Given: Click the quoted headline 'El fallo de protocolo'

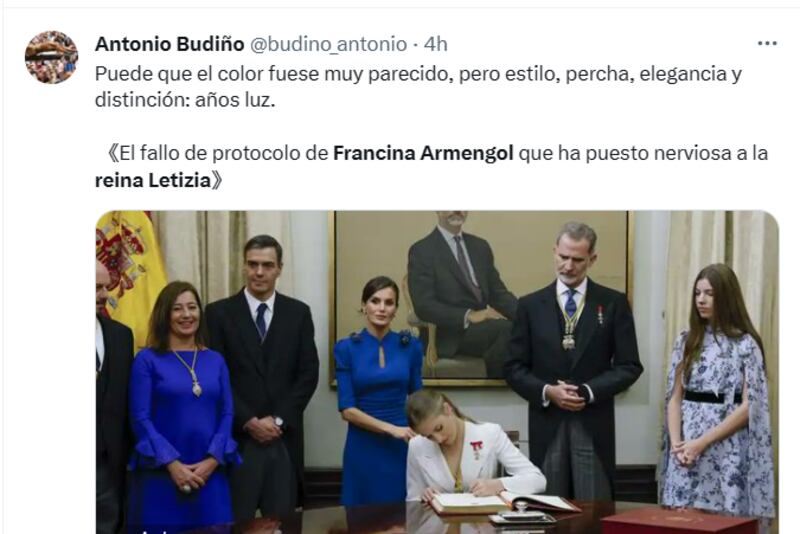Looking at the screenshot, I should 216,153.
